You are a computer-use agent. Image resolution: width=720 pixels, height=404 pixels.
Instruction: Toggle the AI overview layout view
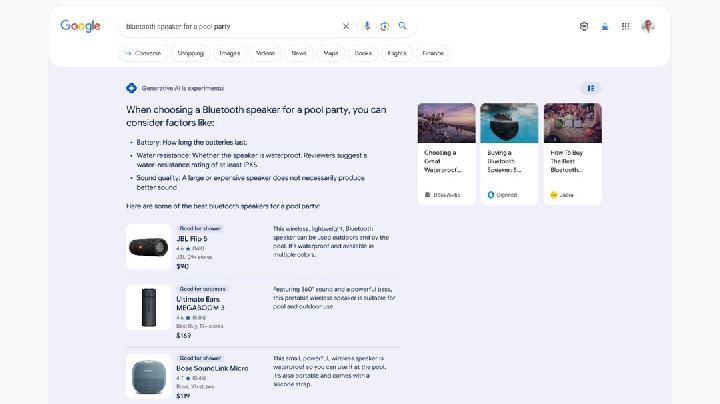pyautogui.click(x=591, y=88)
